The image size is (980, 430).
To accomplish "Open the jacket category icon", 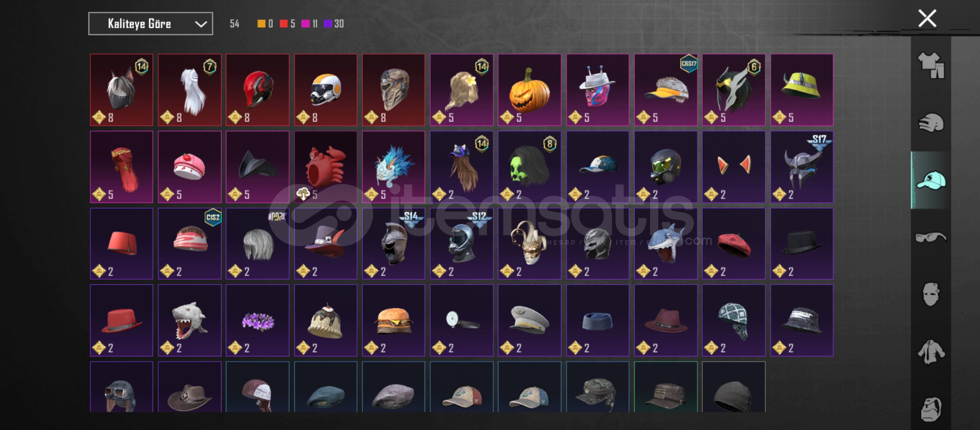I will 931,352.
